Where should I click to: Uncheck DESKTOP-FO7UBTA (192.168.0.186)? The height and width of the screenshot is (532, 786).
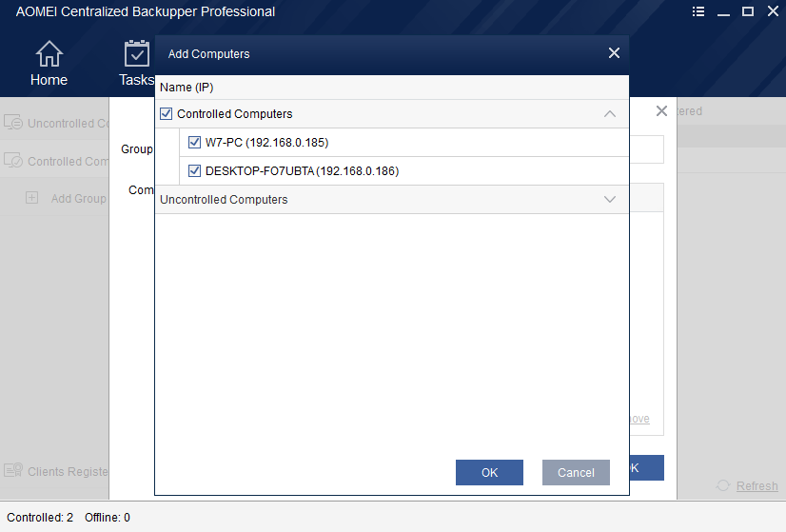tap(194, 171)
